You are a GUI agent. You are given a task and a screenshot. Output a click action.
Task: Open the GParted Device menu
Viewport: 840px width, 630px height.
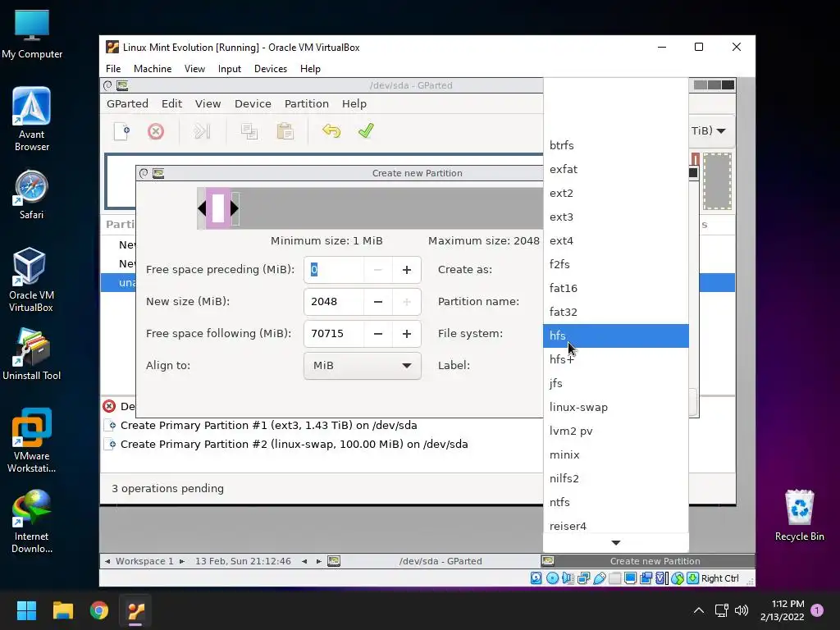(x=253, y=103)
